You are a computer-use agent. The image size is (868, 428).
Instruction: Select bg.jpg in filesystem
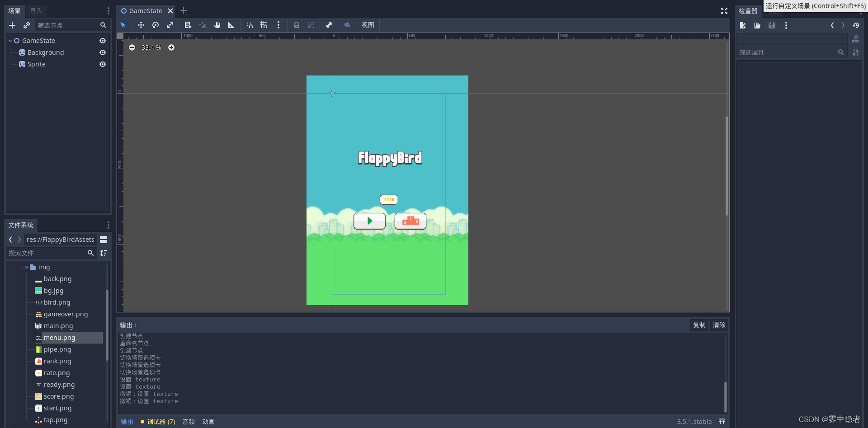53,291
